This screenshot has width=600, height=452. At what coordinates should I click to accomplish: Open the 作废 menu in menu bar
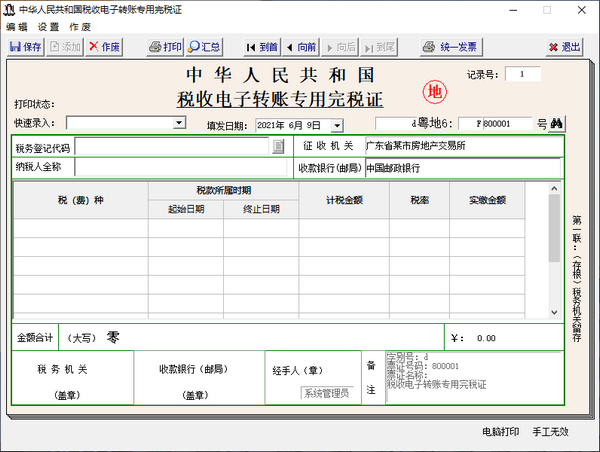80,27
